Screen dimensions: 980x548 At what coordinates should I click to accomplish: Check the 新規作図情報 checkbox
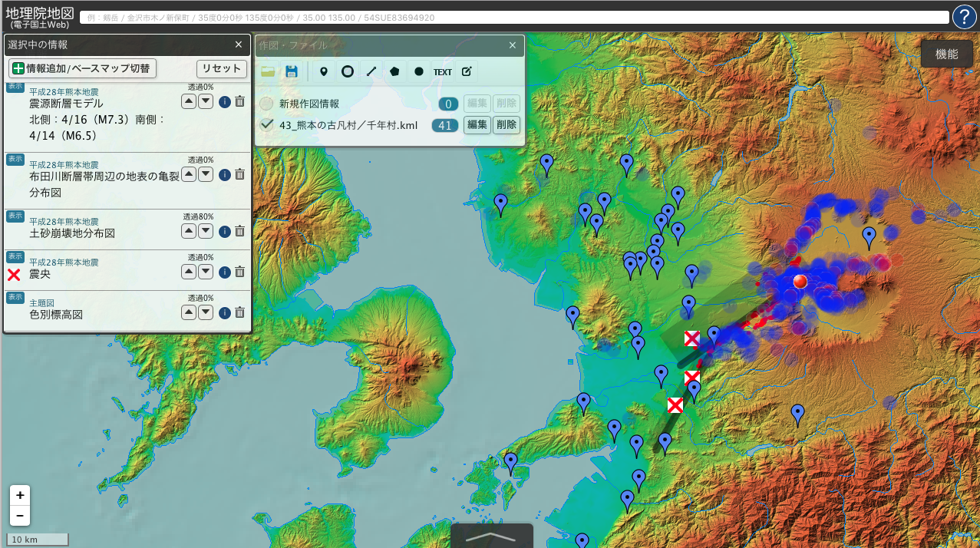pyautogui.click(x=266, y=104)
